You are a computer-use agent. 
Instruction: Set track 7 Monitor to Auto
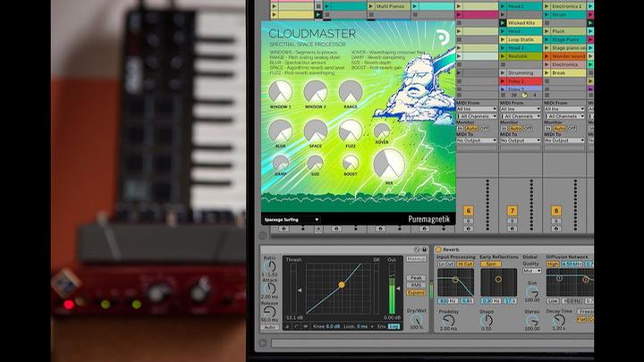click(515, 129)
